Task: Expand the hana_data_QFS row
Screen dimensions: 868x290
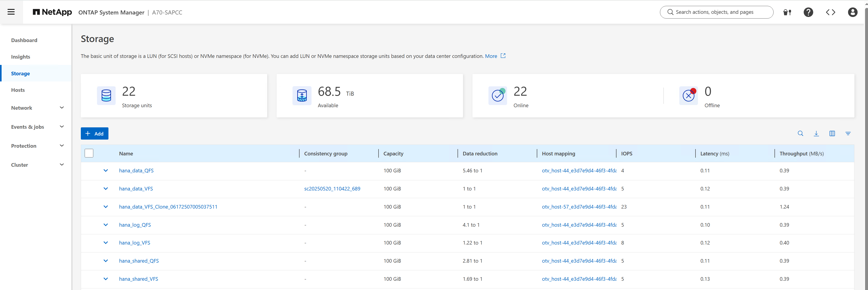Action: (x=106, y=170)
